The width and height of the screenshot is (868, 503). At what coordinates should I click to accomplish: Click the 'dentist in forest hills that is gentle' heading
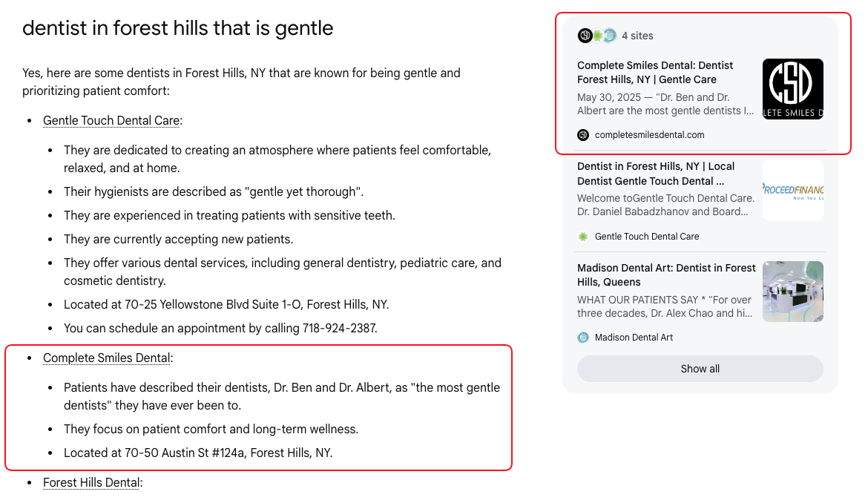178,27
